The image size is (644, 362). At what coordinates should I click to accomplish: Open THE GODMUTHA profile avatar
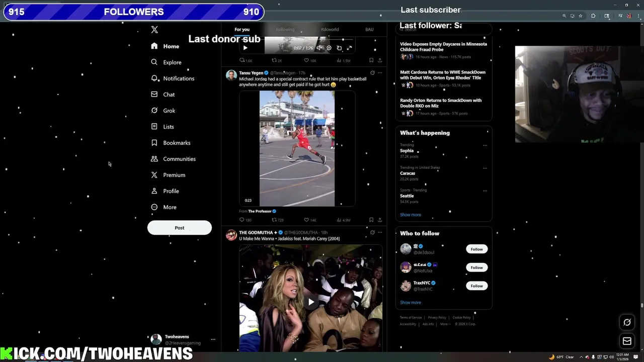click(231, 235)
